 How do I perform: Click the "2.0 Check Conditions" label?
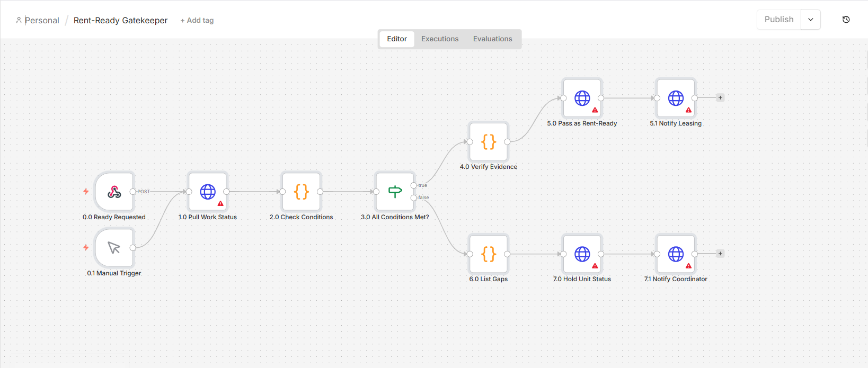pyautogui.click(x=302, y=217)
